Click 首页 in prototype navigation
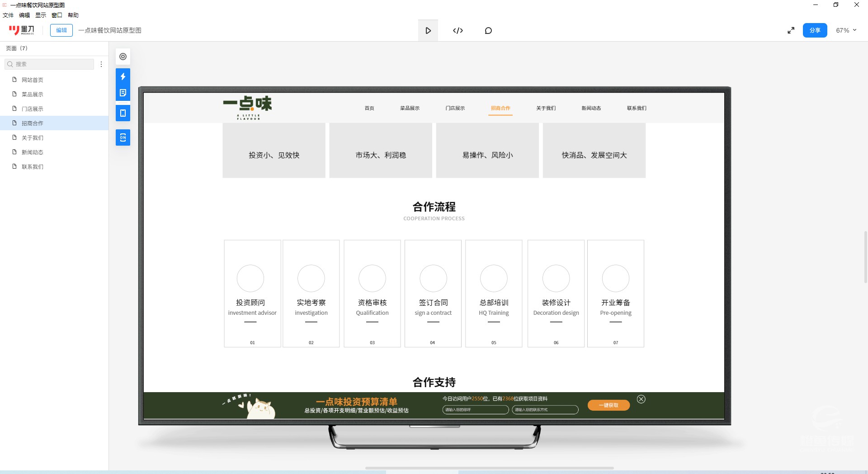Image resolution: width=868 pixels, height=474 pixels. 369,108
